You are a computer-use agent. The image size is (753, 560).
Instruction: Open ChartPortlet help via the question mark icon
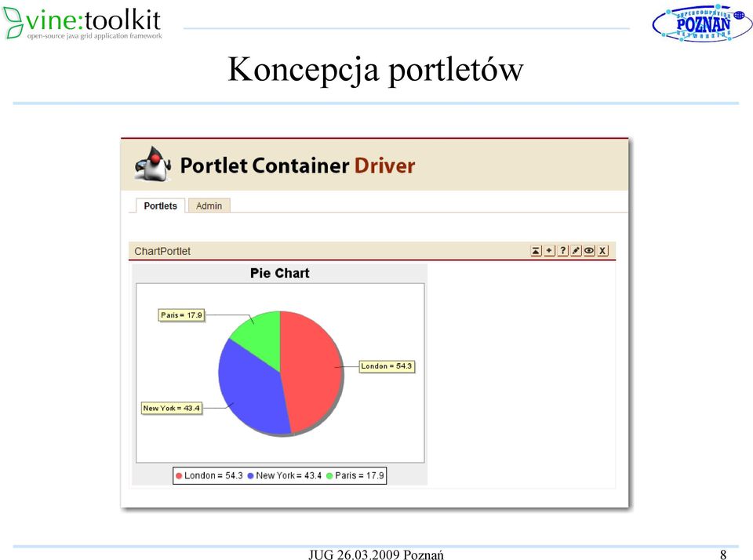[x=563, y=251]
